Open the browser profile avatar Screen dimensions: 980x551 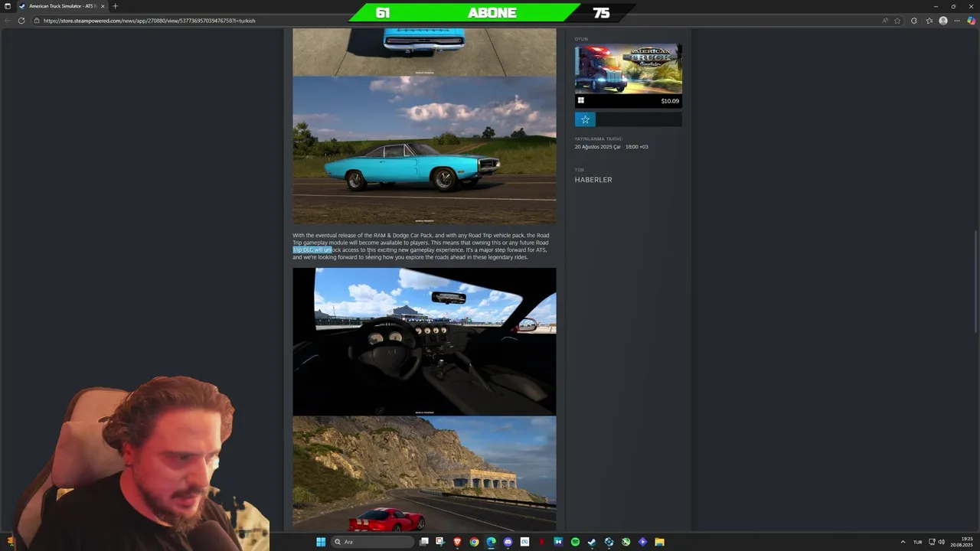point(943,21)
